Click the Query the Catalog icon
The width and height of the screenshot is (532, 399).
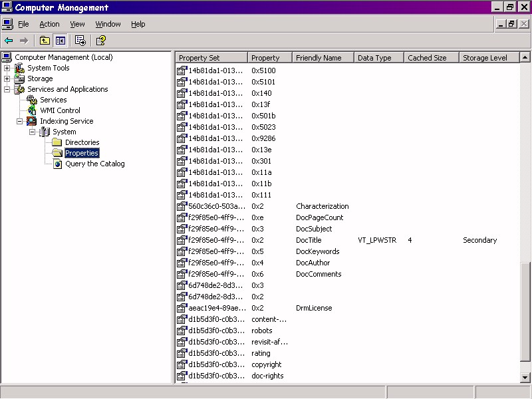pos(57,164)
